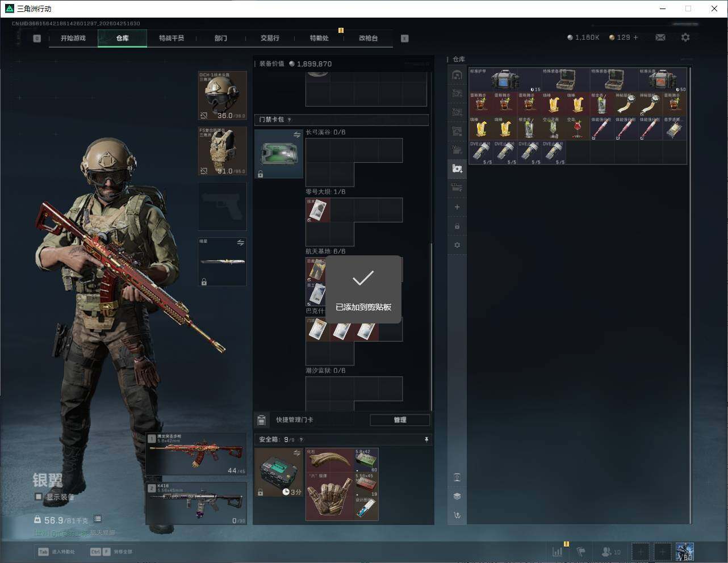Swap the keycard bag using arrows icon

(297, 135)
